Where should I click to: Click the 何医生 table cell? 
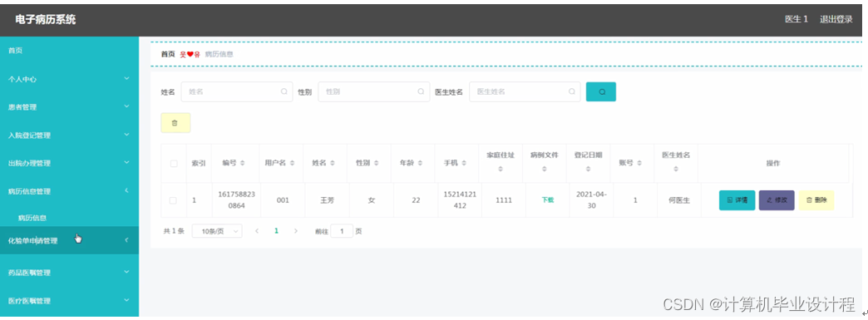679,200
